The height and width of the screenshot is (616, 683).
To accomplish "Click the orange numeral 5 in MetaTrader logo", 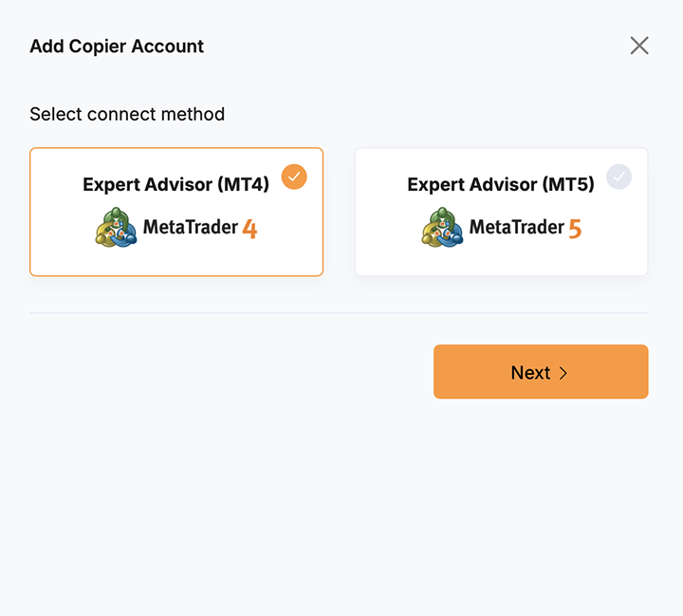I will click(575, 229).
